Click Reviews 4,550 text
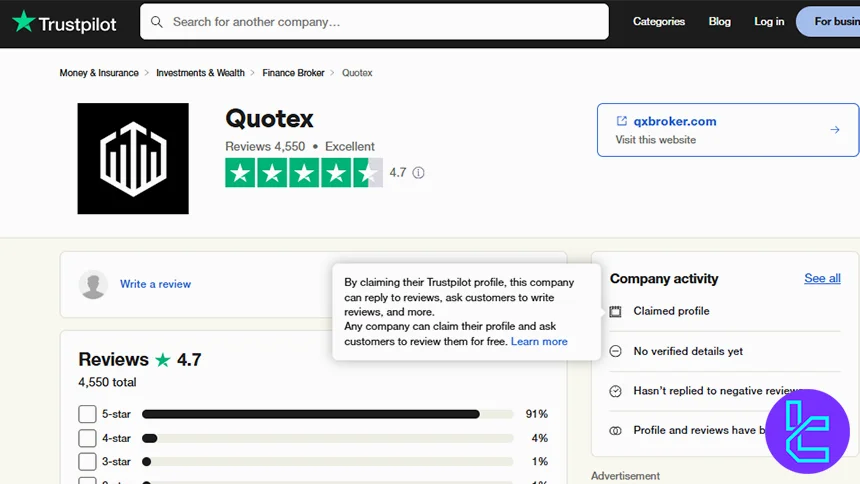The height and width of the screenshot is (484, 860). (265, 147)
